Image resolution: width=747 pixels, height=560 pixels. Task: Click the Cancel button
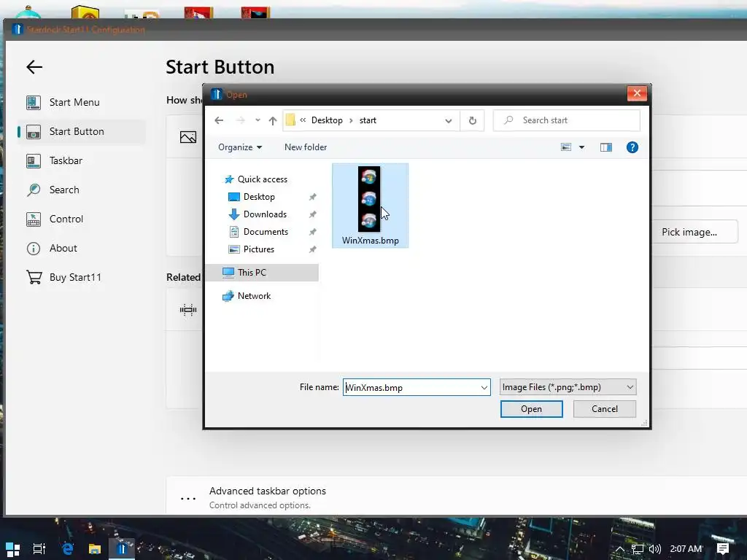coord(605,409)
